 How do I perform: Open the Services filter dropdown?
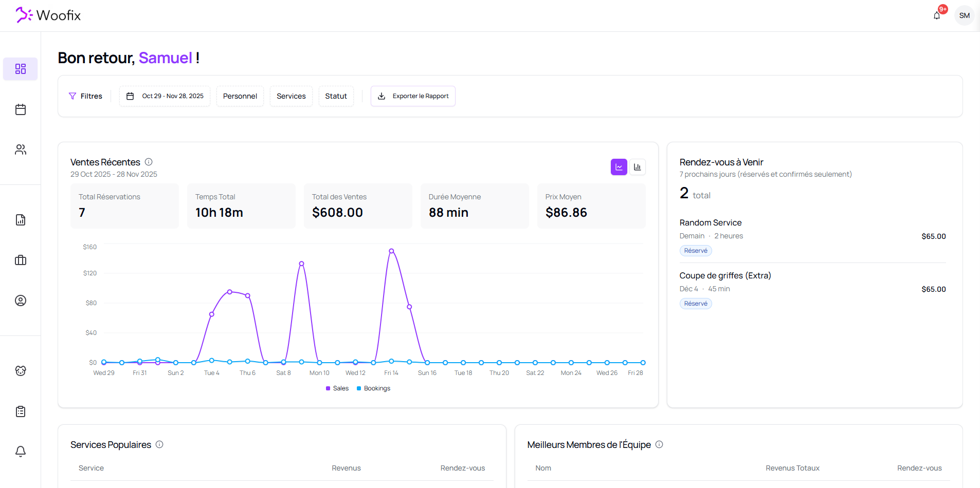tap(291, 96)
